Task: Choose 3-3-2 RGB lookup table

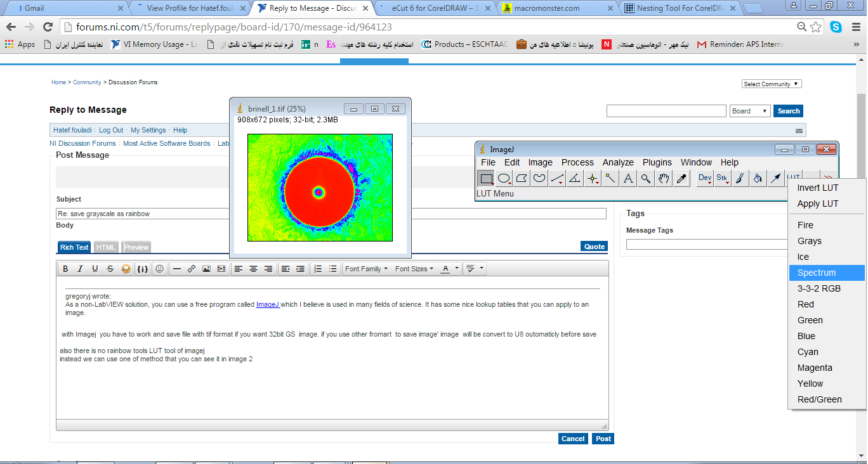Action: click(827, 288)
